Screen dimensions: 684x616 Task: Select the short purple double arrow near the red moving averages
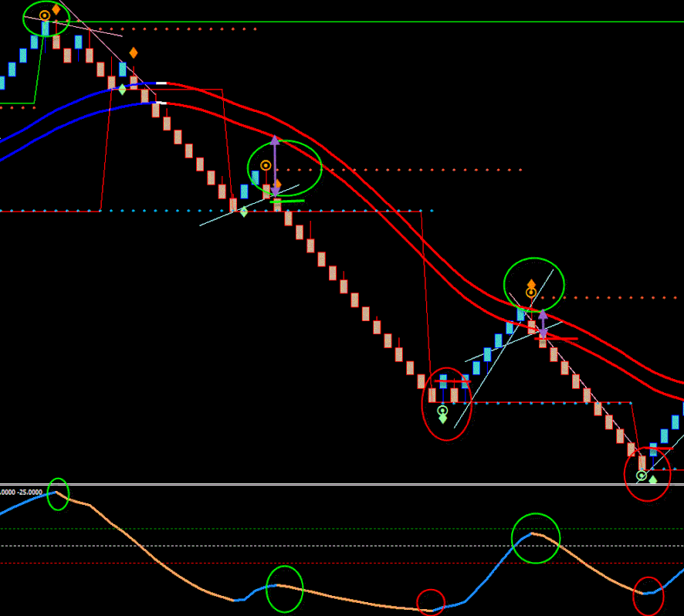543,324
